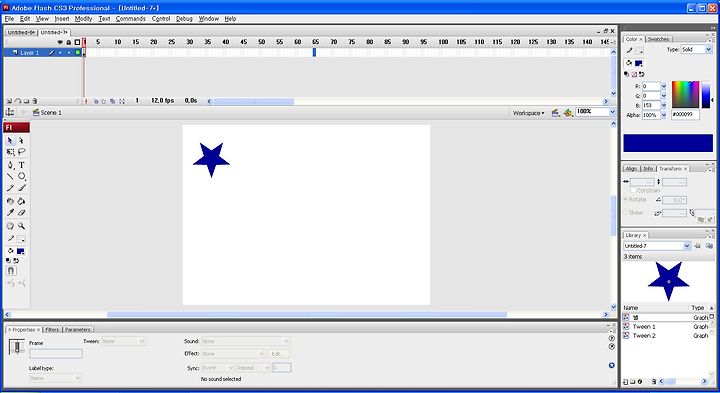Click the brightness slider bar in Color panel

[x=706, y=95]
